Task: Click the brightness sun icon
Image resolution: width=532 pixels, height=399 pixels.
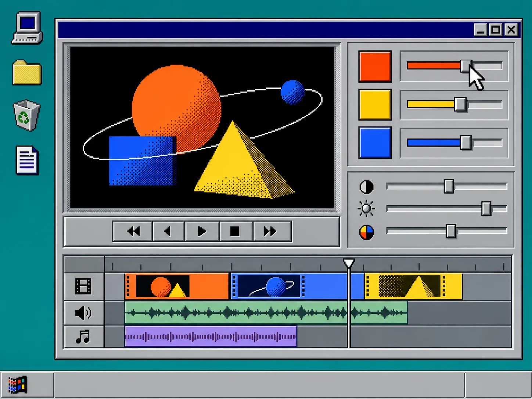Action: [x=366, y=209]
